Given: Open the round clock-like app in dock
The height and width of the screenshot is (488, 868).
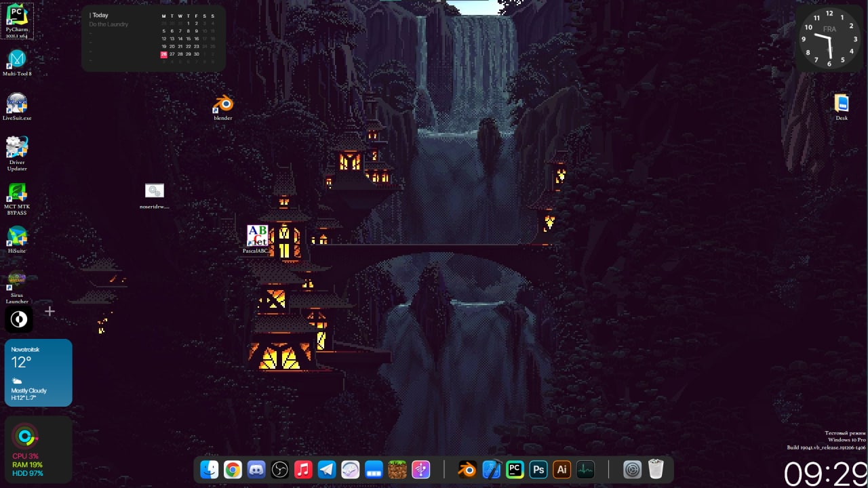Looking at the screenshot, I should click(350, 470).
